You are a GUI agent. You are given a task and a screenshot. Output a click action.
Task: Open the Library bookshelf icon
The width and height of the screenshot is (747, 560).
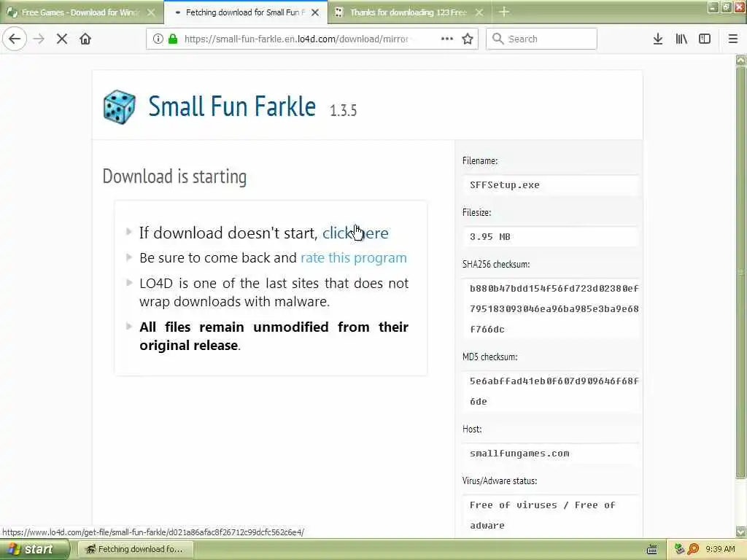pos(681,39)
